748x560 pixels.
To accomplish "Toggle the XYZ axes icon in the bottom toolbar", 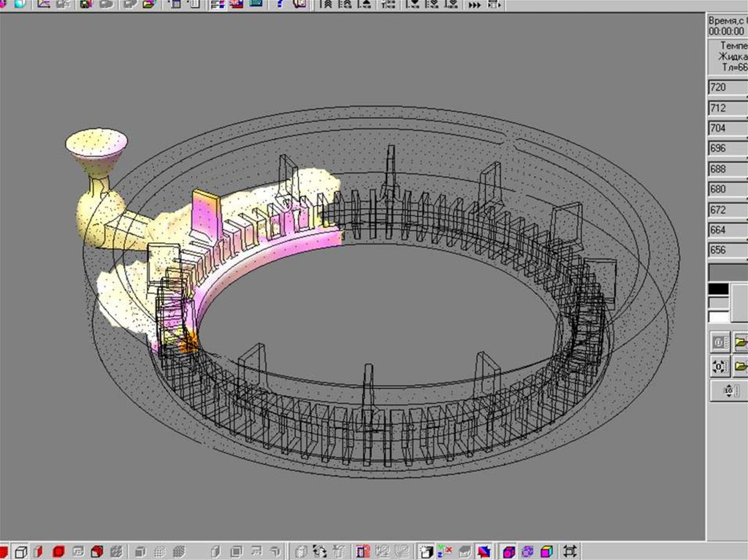I will coord(444,551).
